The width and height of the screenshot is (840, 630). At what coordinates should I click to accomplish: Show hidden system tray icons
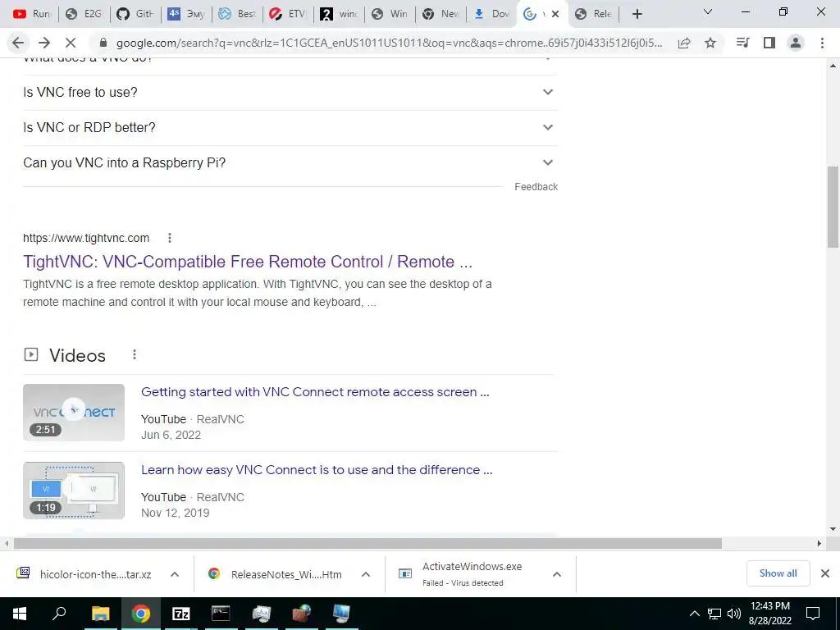[694, 614]
